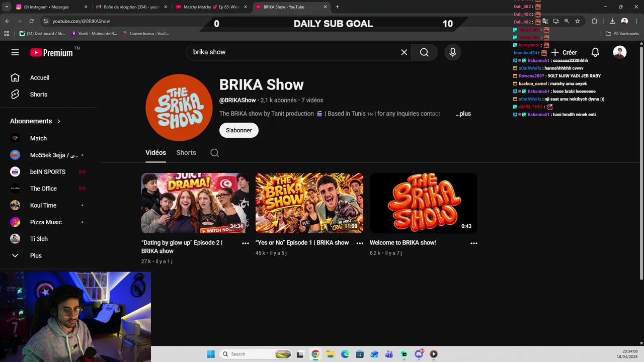Open Welcome to BRIKA show thumbnail
Image resolution: width=644 pixels, height=362 pixels.
[x=424, y=203]
